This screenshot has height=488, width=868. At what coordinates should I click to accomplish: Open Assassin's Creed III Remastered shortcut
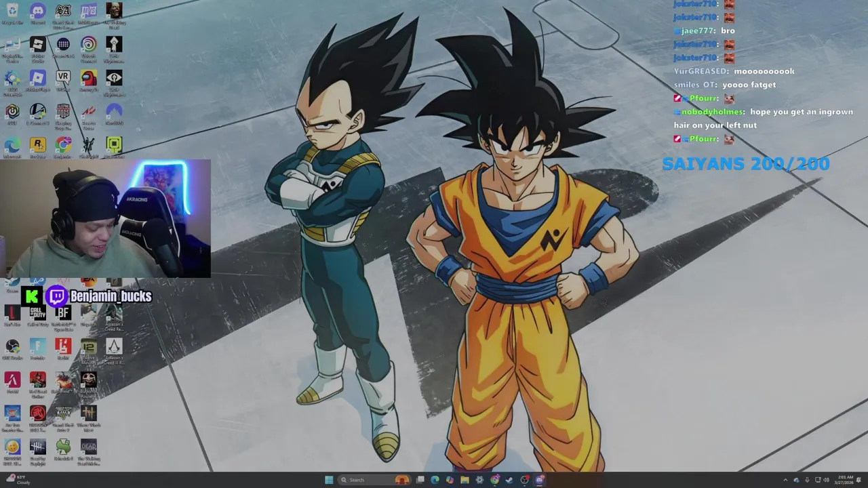[114, 351]
